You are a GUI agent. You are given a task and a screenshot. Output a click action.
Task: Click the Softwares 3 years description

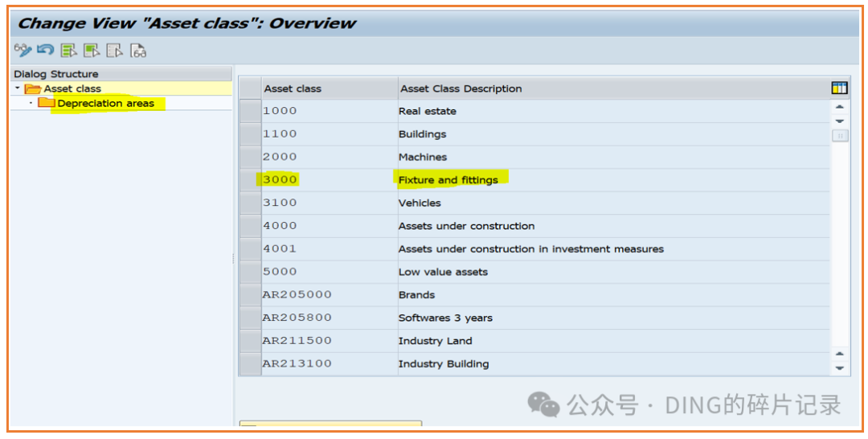point(445,318)
